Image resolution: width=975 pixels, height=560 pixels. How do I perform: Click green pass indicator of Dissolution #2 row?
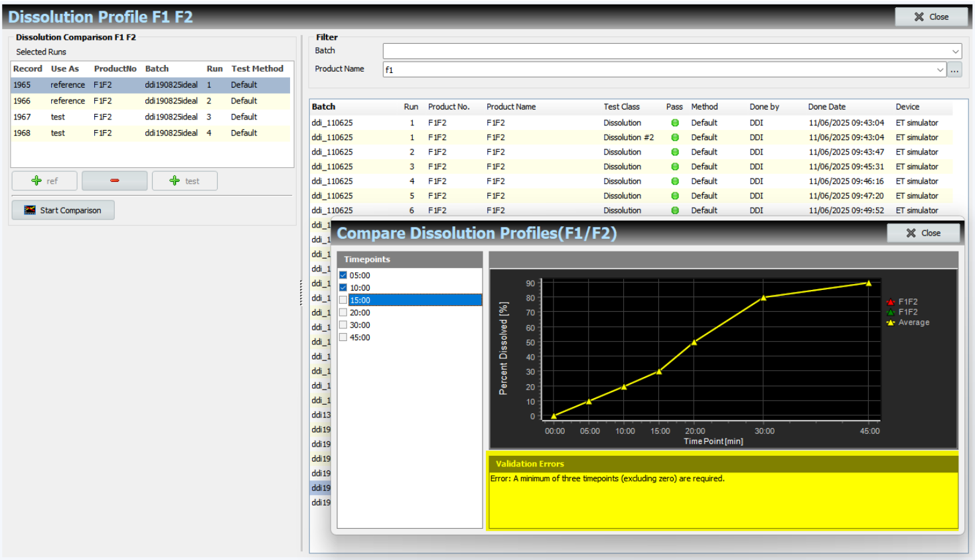click(675, 137)
